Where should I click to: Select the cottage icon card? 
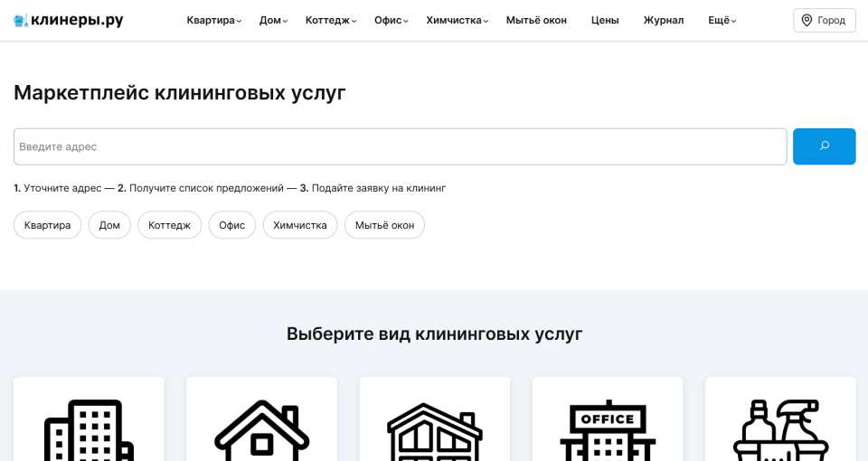click(435, 419)
